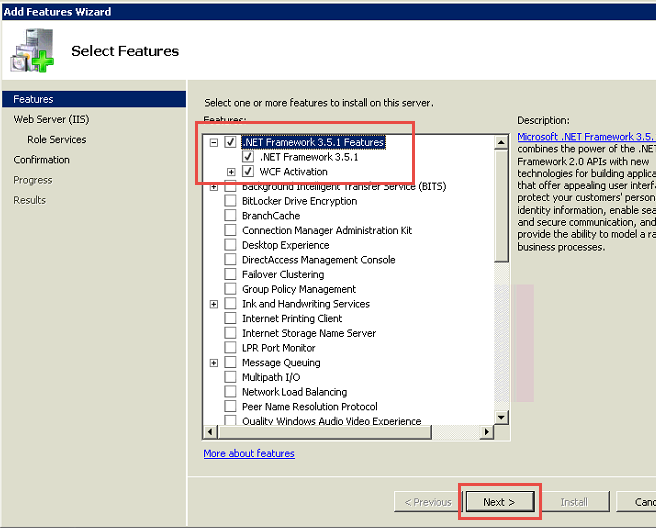Select the Failover Clustering row text
656x528 pixels.
pyautogui.click(x=283, y=274)
